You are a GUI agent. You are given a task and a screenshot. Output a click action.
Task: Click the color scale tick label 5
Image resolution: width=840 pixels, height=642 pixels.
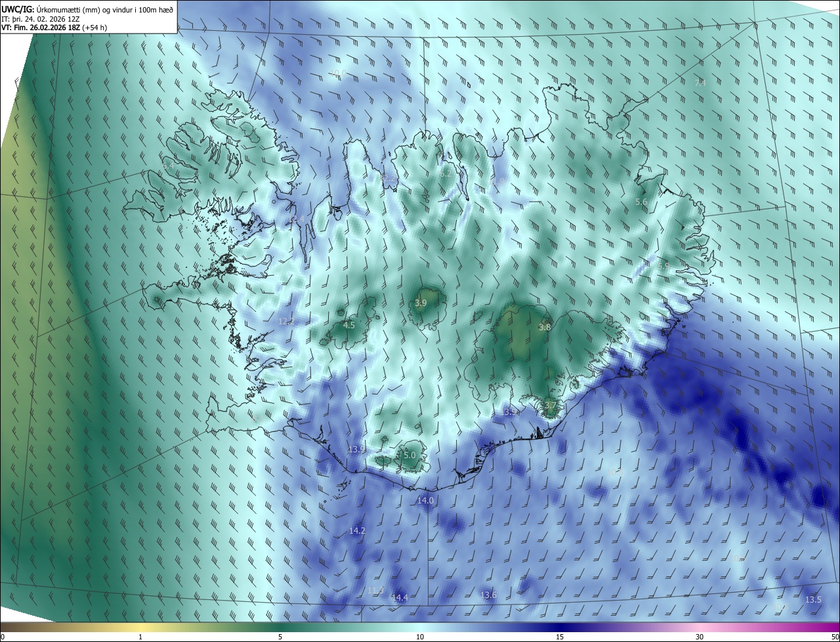280,637
